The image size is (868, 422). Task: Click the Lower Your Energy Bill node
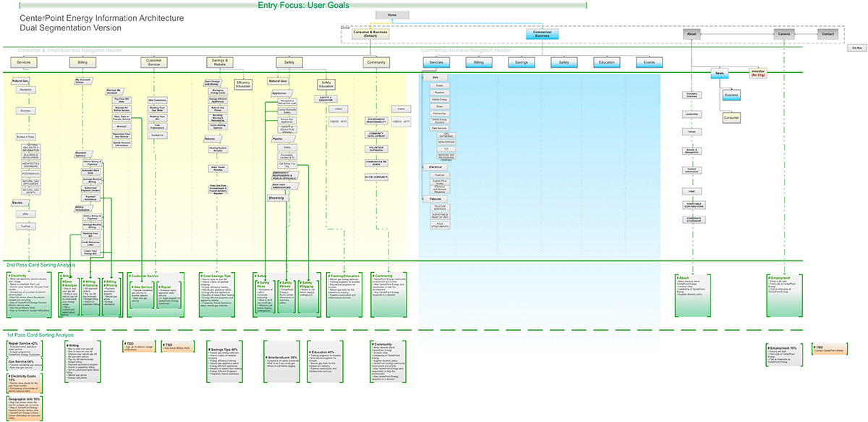pyautogui.click(x=91, y=253)
